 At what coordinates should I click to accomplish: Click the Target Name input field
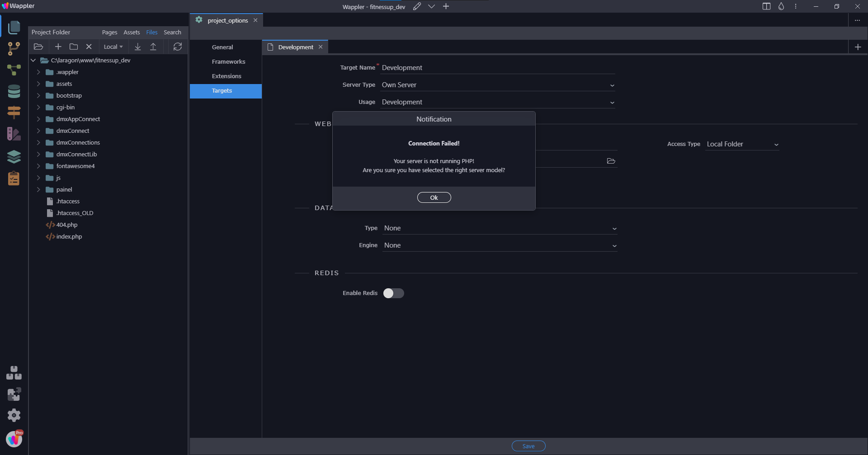tap(497, 68)
